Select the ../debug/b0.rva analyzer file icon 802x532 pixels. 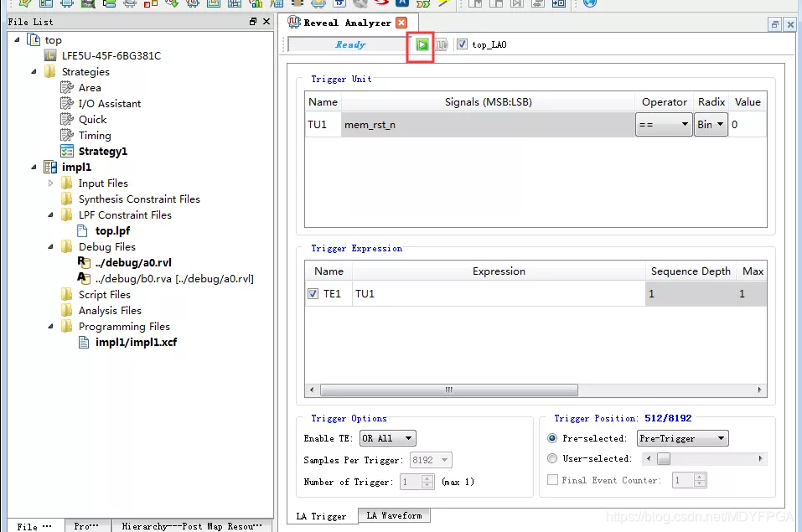tap(83, 278)
